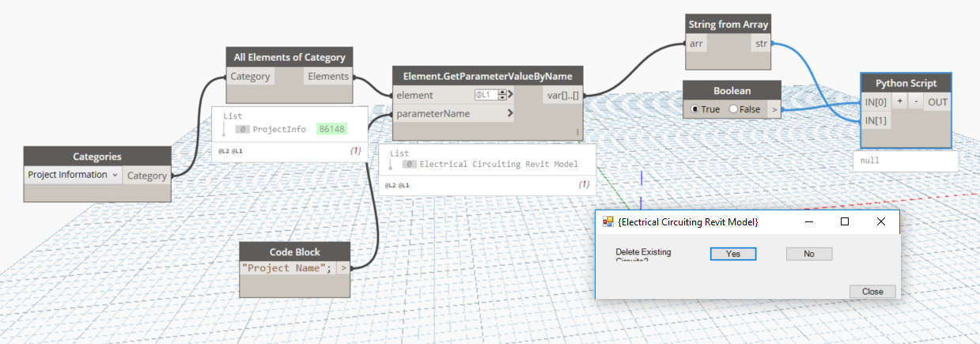The width and height of the screenshot is (980, 344).
Task: Click the @L2 @L1 label under ProjectInfo preview
Action: click(x=230, y=149)
